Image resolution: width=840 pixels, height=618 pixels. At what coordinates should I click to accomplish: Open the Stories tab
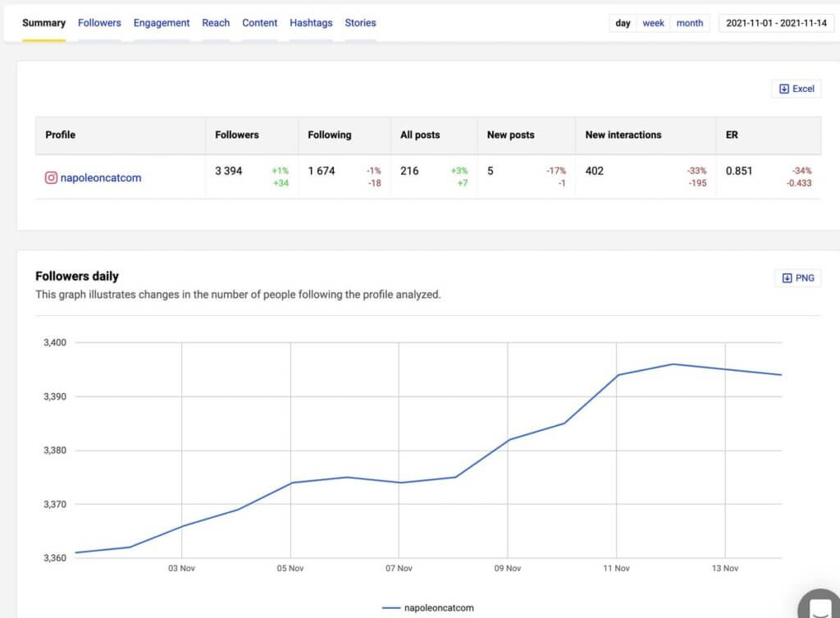[360, 23]
